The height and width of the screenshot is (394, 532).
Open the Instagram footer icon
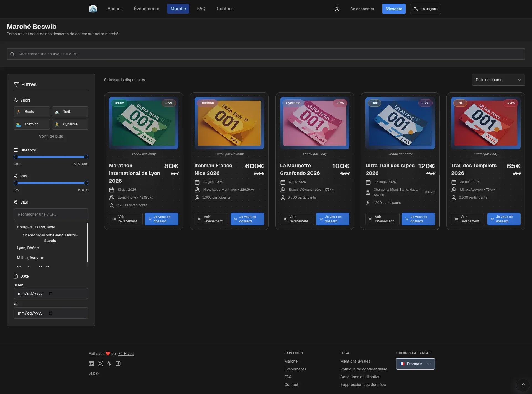[100, 364]
